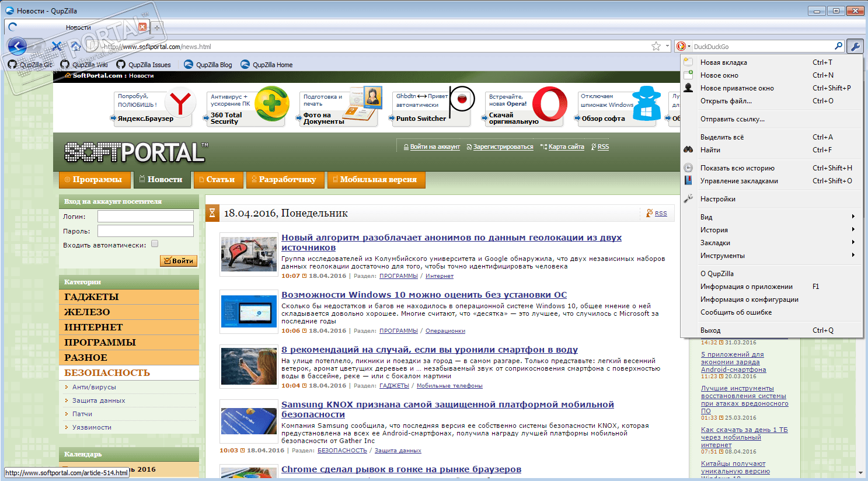Open Настройки from the menu

point(772,199)
